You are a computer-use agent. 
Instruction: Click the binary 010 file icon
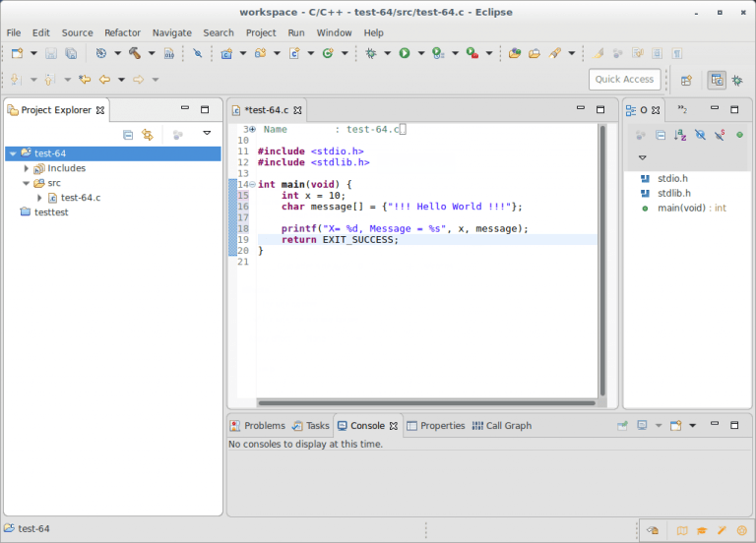coord(168,53)
